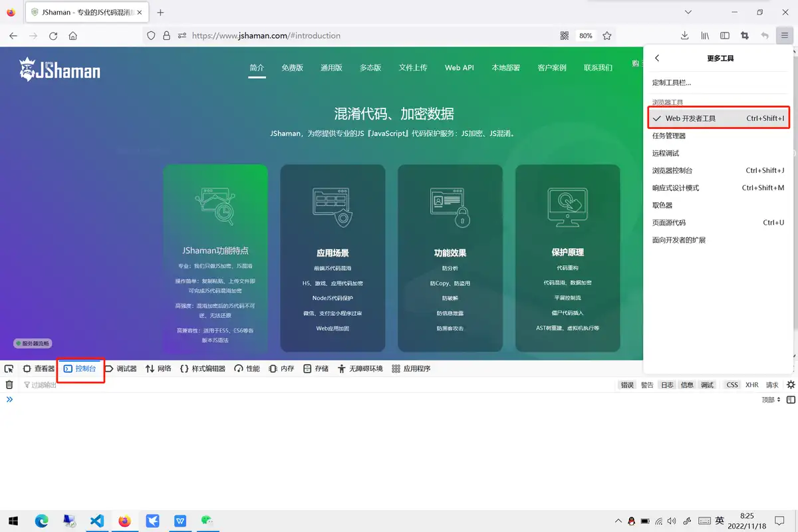Reload the current page

(53, 36)
